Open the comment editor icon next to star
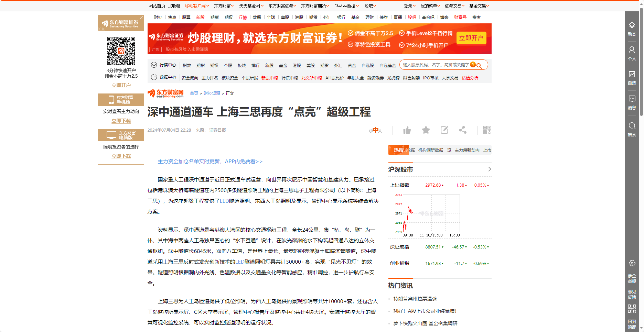The image size is (644, 332). [444, 130]
